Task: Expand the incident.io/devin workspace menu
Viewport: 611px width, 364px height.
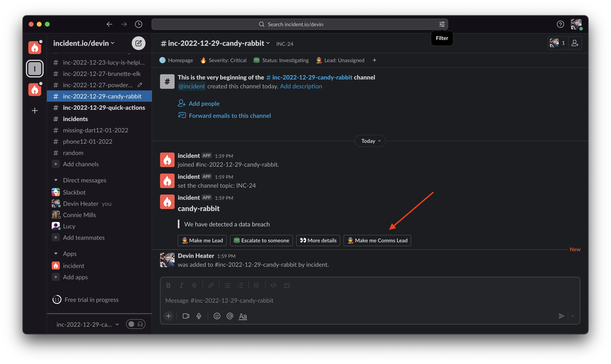Action: coord(84,43)
